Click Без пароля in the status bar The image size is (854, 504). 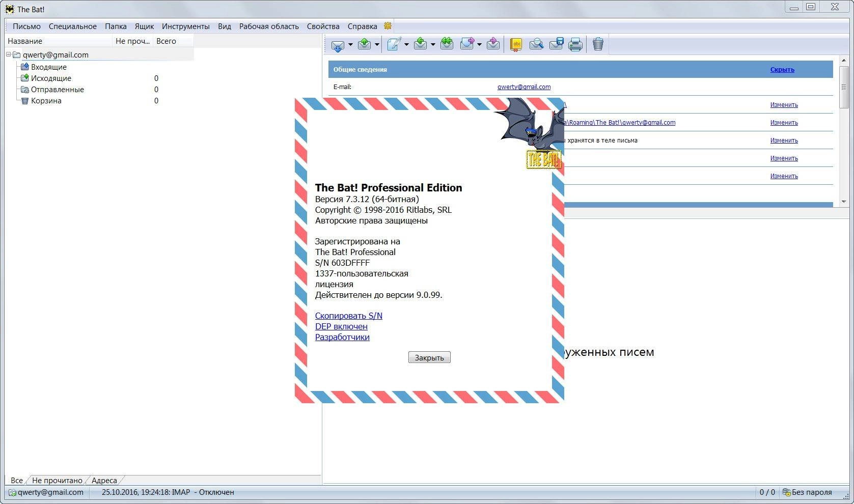click(812, 492)
